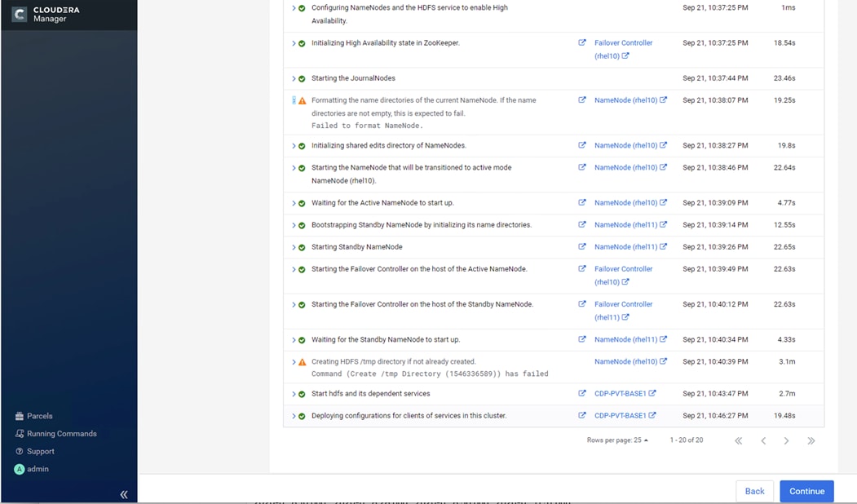This screenshot has height=504, width=857.
Task: Open details popout for Starting the NameNode active step
Action: (582, 167)
